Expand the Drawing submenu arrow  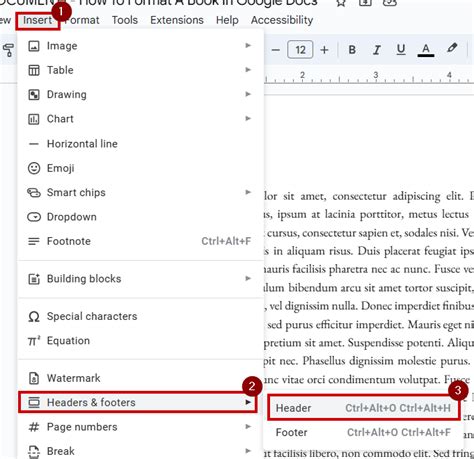pos(248,94)
